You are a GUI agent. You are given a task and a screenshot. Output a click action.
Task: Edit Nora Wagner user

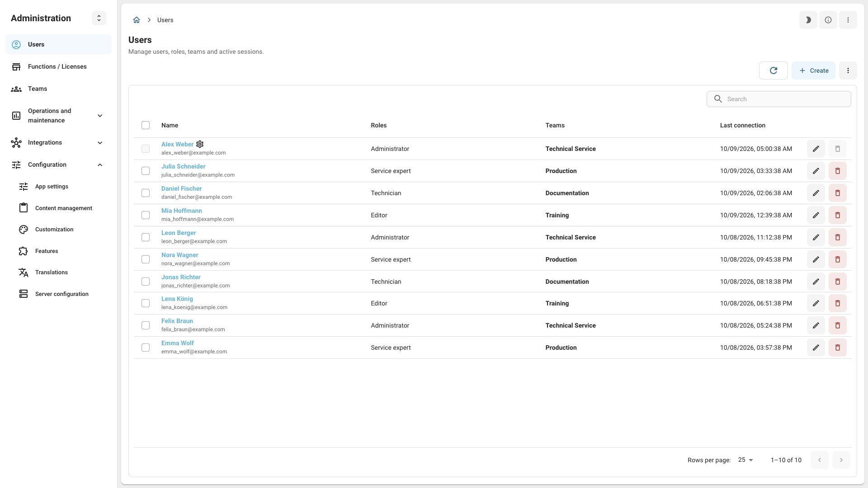[816, 259]
